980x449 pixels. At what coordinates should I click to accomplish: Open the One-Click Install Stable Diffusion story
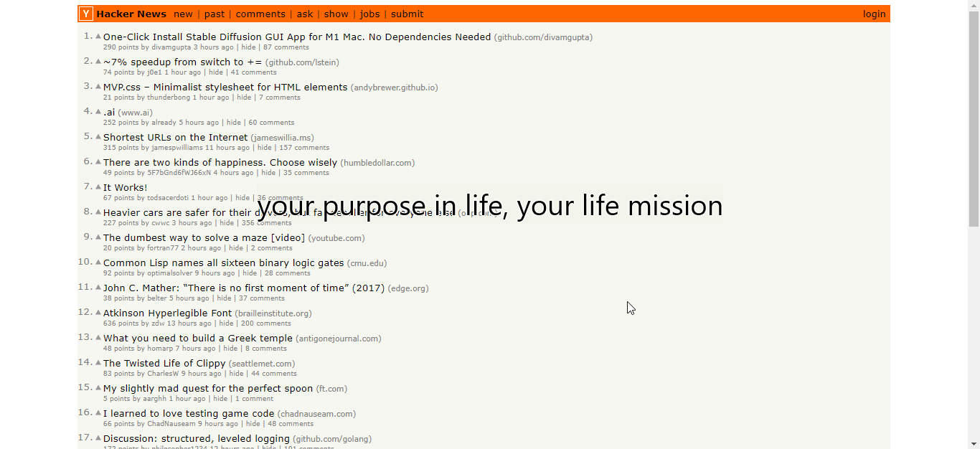pyautogui.click(x=297, y=37)
